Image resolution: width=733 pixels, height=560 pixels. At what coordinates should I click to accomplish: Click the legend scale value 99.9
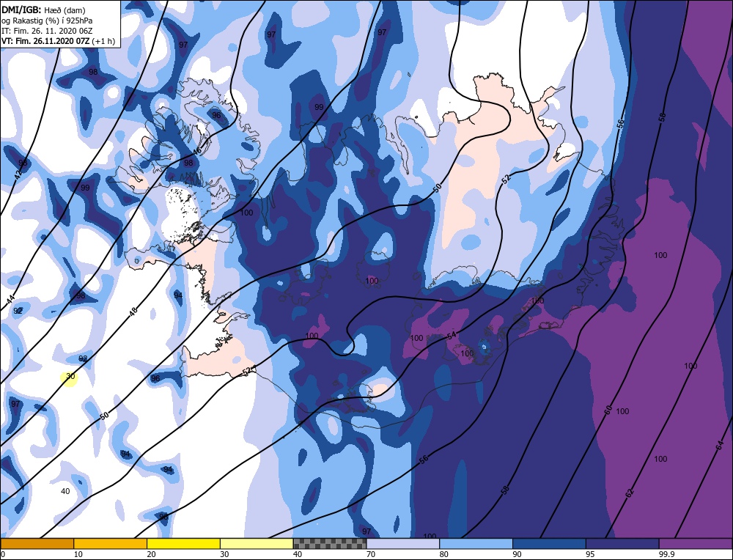pyautogui.click(x=666, y=554)
